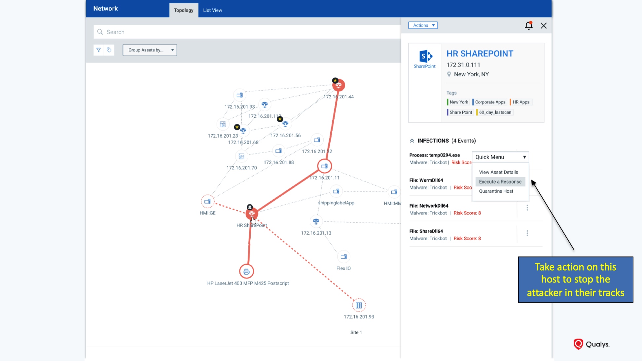Select the 172.16.201.44 red node
644x363 pixels.
click(339, 85)
